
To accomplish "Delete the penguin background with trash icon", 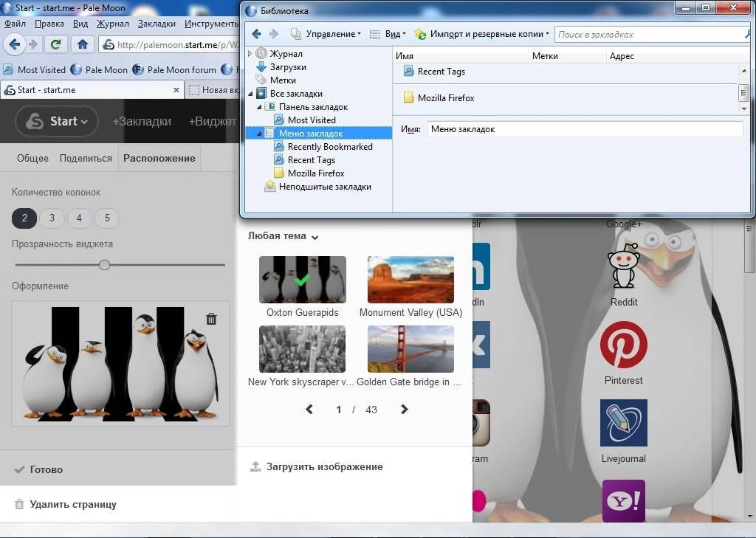I will click(211, 319).
